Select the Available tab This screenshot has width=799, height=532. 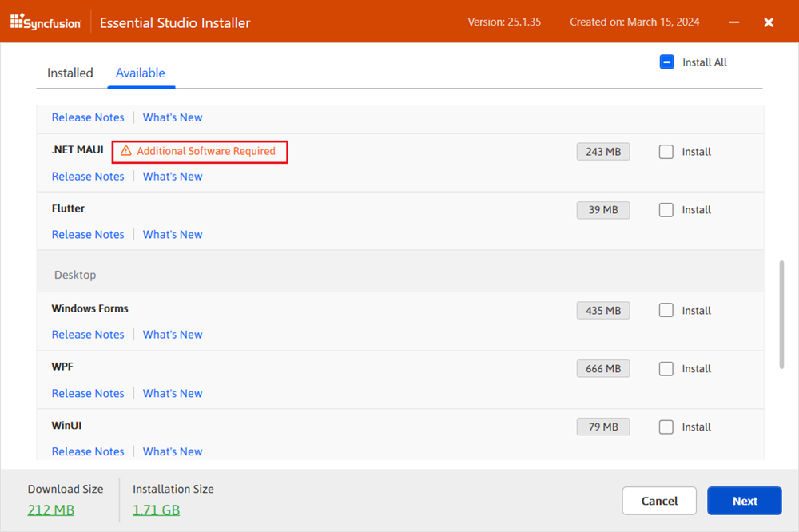pyautogui.click(x=141, y=73)
